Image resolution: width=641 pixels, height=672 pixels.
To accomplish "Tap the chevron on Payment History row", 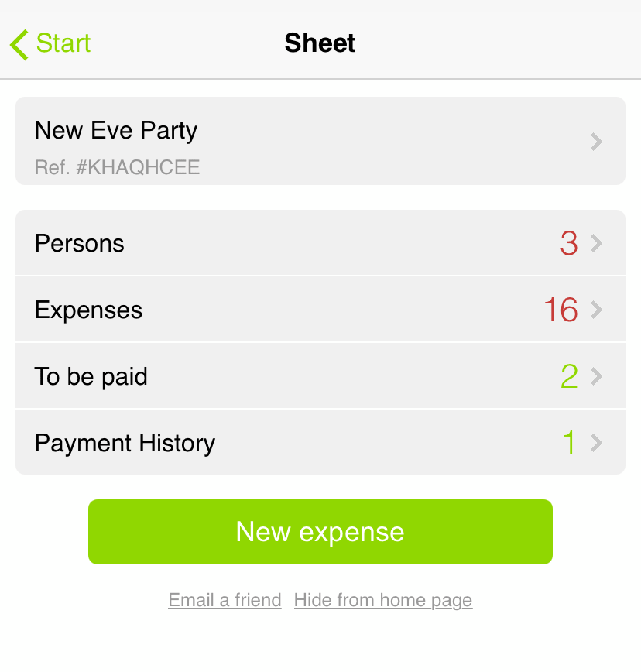I will coord(596,443).
